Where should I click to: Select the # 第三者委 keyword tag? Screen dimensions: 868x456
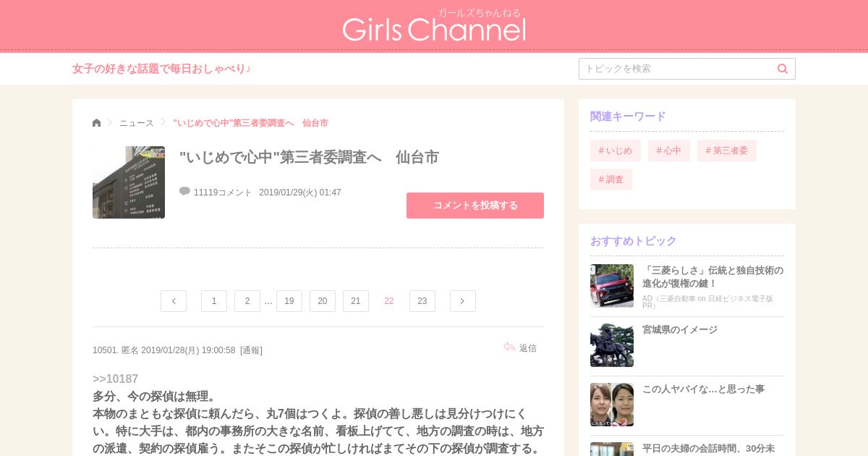727,151
